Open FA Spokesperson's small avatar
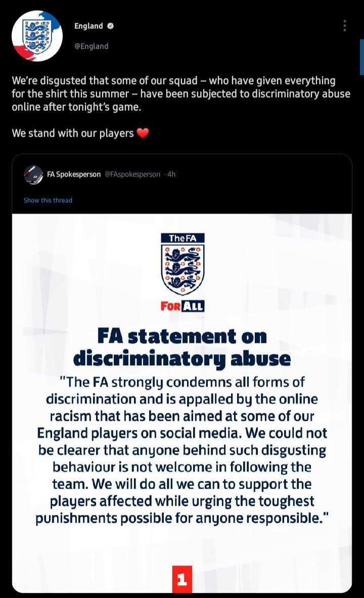Viewport: 364px width, 598px height. [33, 175]
